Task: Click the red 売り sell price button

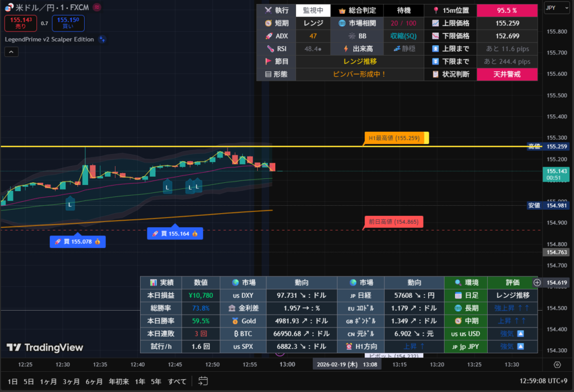Action: click(21, 23)
